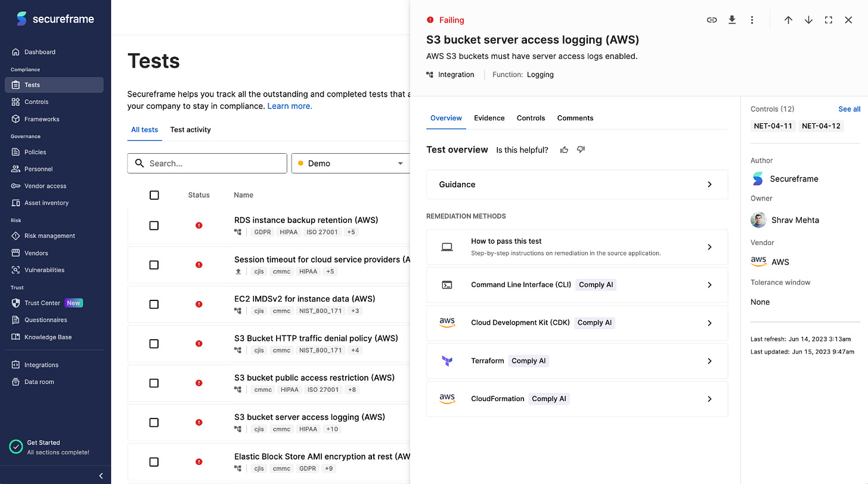This screenshot has width=868, height=484.
Task: Click See all controls link
Action: pyautogui.click(x=850, y=109)
